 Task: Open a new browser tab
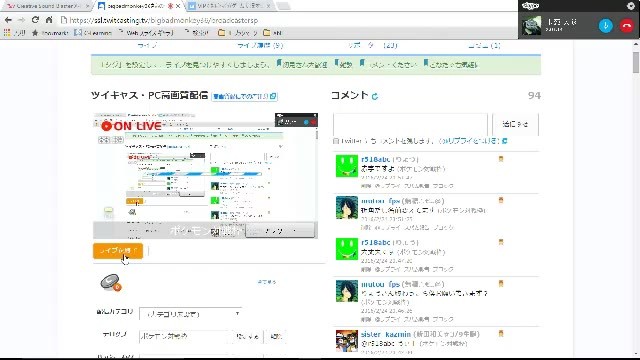[284, 6]
